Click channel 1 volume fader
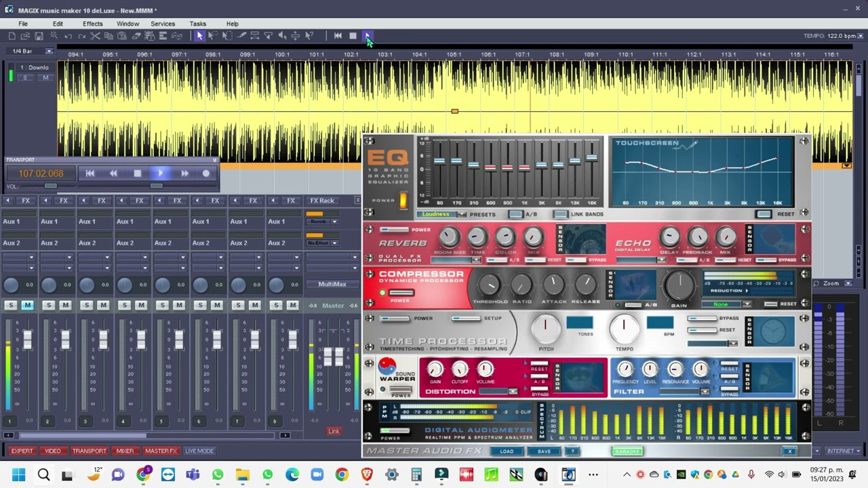The image size is (868, 488). point(28,340)
